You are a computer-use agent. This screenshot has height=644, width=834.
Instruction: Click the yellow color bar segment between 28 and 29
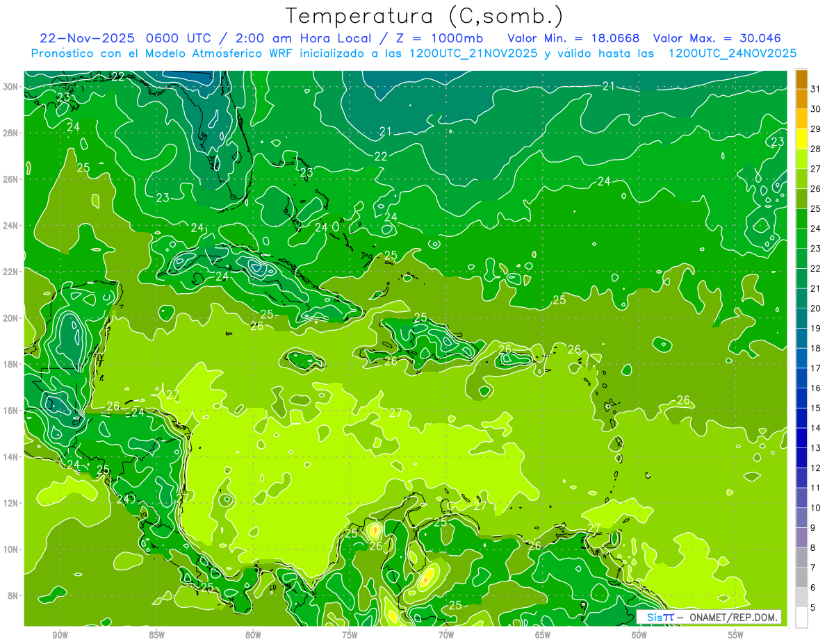(x=802, y=138)
